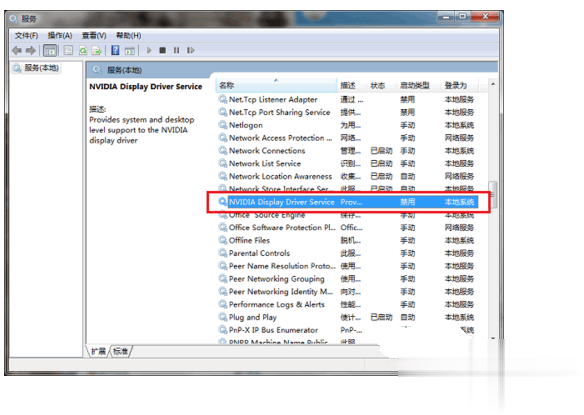Open the 操作(A) menu
Viewport: 584px width, 415px height.
(x=60, y=35)
